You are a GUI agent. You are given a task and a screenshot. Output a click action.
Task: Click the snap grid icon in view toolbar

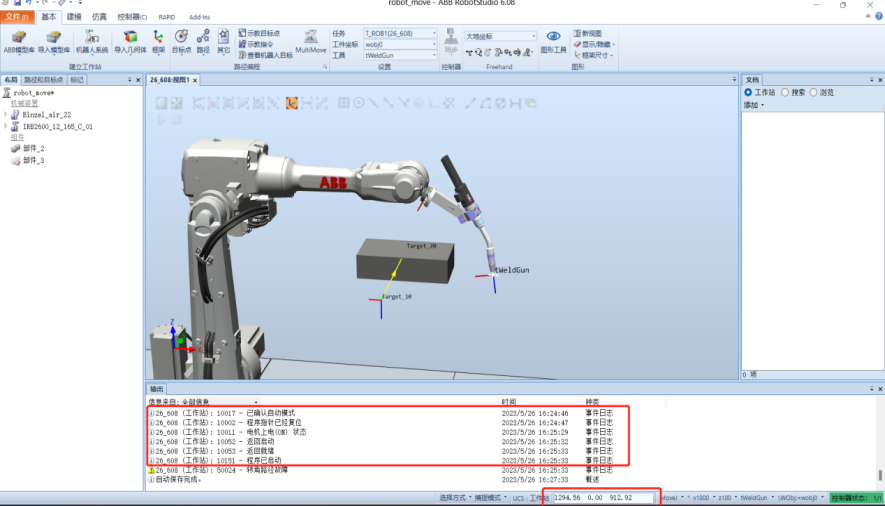coord(343,103)
